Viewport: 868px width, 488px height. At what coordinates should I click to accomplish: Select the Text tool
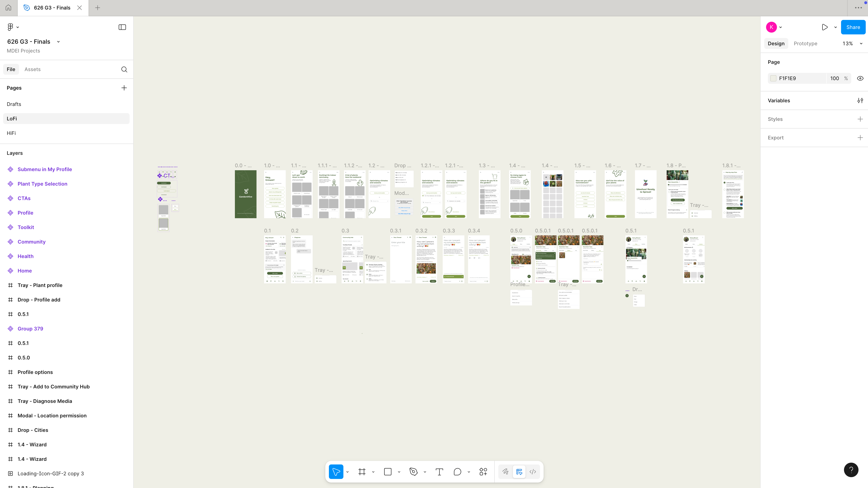(439, 472)
